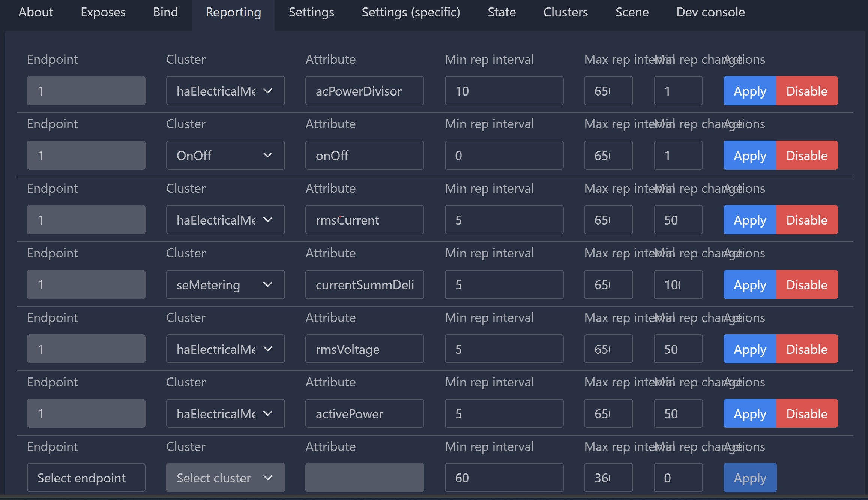This screenshot has width=868, height=500.
Task: Open the Dev console tab
Action: (x=710, y=12)
